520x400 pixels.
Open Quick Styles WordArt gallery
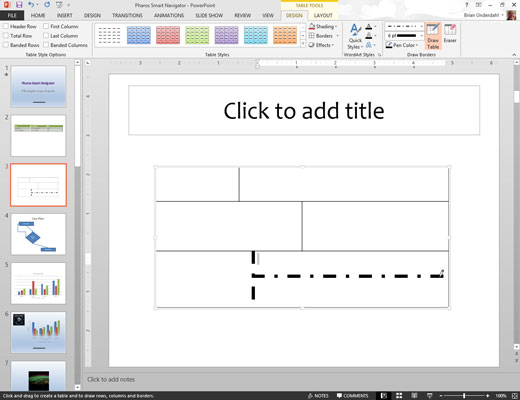(355, 36)
